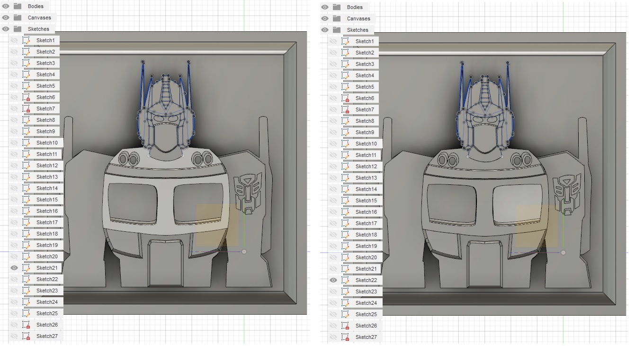
Task: Click the Canvases folder icon in left browser
Action: [x=18, y=18]
